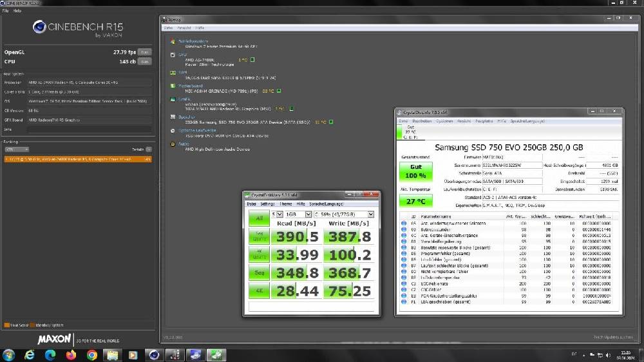This screenshot has width=644, height=362.
Task: Open the Windows Start orb
Action: pos(8,355)
